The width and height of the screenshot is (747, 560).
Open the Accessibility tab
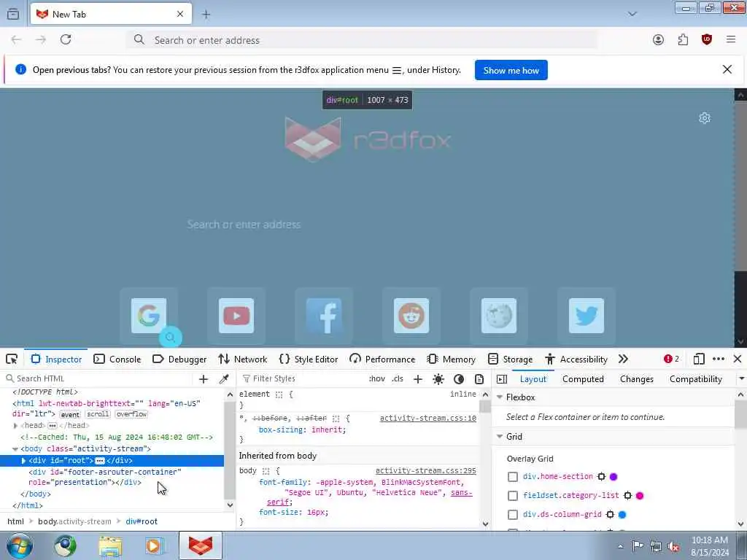point(576,359)
